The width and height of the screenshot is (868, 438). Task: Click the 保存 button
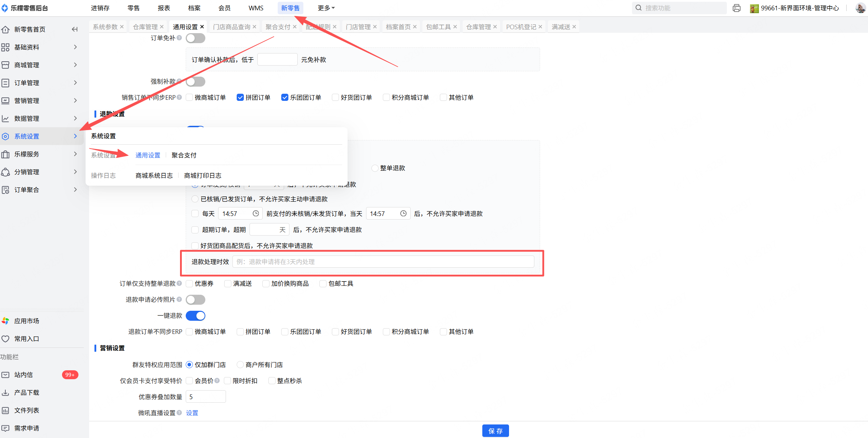pos(495,431)
